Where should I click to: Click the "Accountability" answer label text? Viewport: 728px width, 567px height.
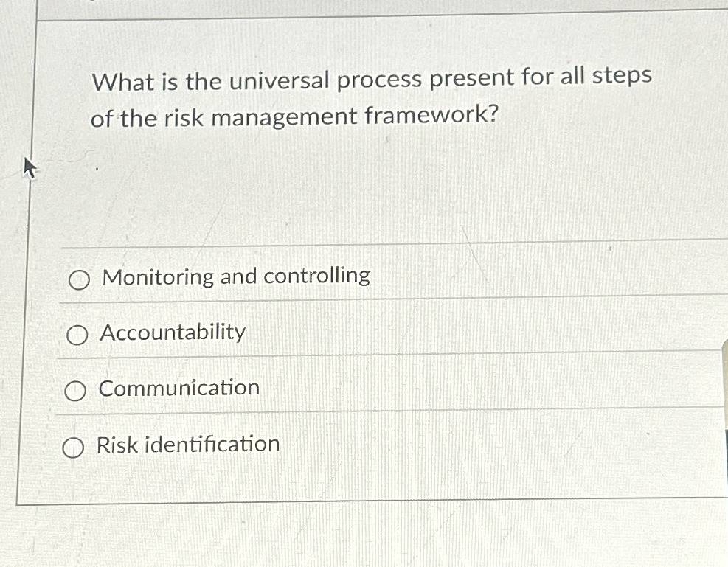[x=173, y=333]
